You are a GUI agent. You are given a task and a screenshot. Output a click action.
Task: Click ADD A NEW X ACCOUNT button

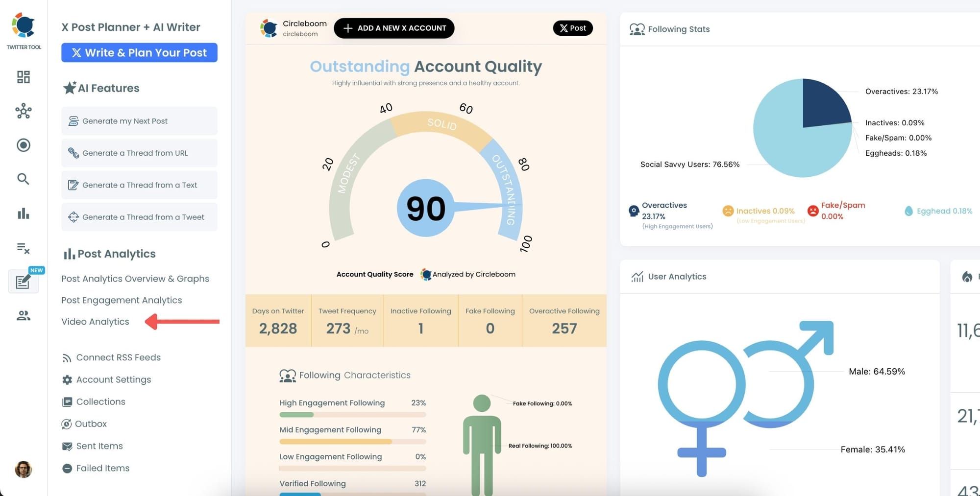[394, 28]
